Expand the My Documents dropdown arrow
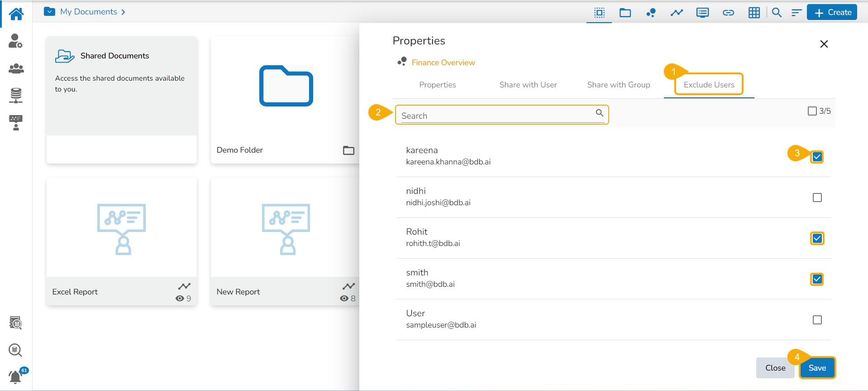Image resolution: width=868 pixels, height=391 pixels. point(50,12)
